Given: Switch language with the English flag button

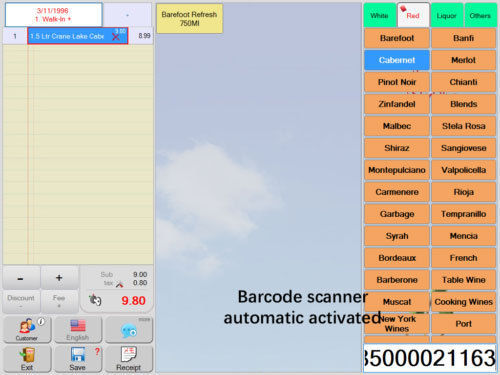Looking at the screenshot, I should click(78, 330).
